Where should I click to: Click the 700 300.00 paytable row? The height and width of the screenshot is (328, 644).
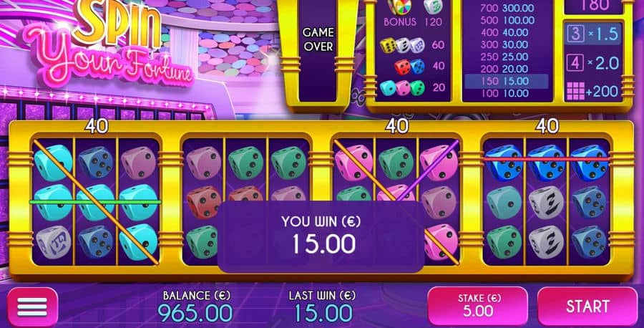507,8
